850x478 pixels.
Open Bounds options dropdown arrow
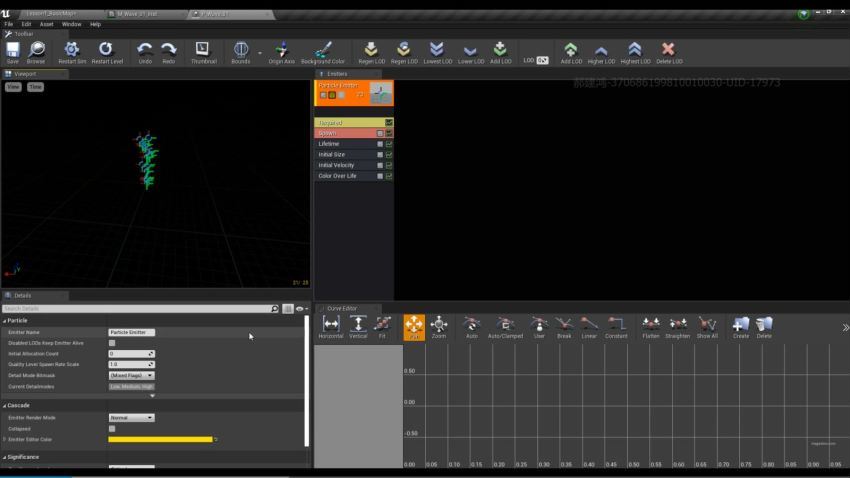[x=260, y=53]
